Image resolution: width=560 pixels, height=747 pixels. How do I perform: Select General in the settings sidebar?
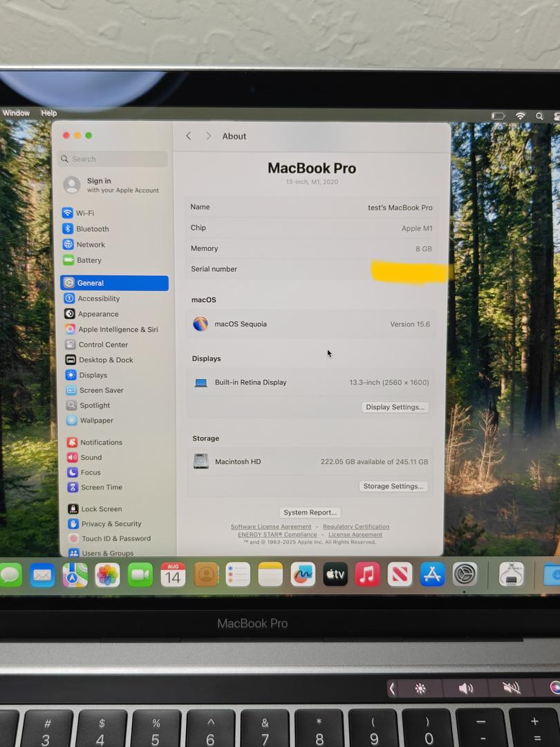pos(114,283)
